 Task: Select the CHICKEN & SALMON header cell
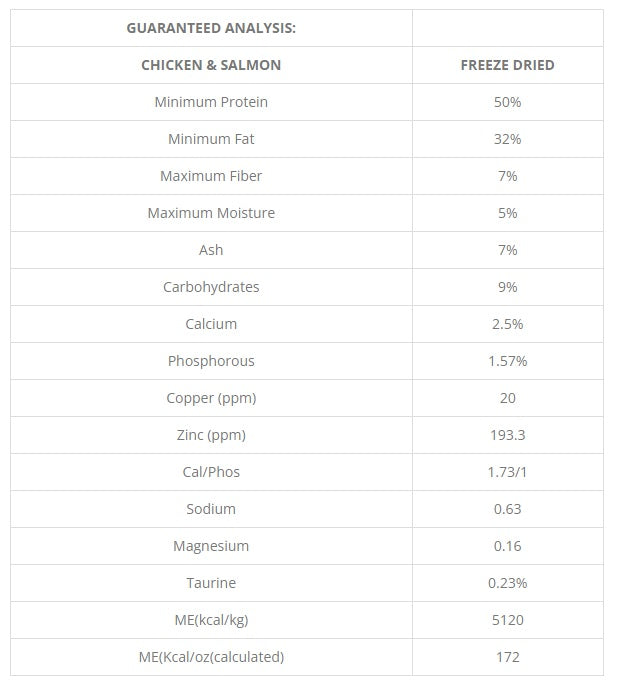(211, 65)
